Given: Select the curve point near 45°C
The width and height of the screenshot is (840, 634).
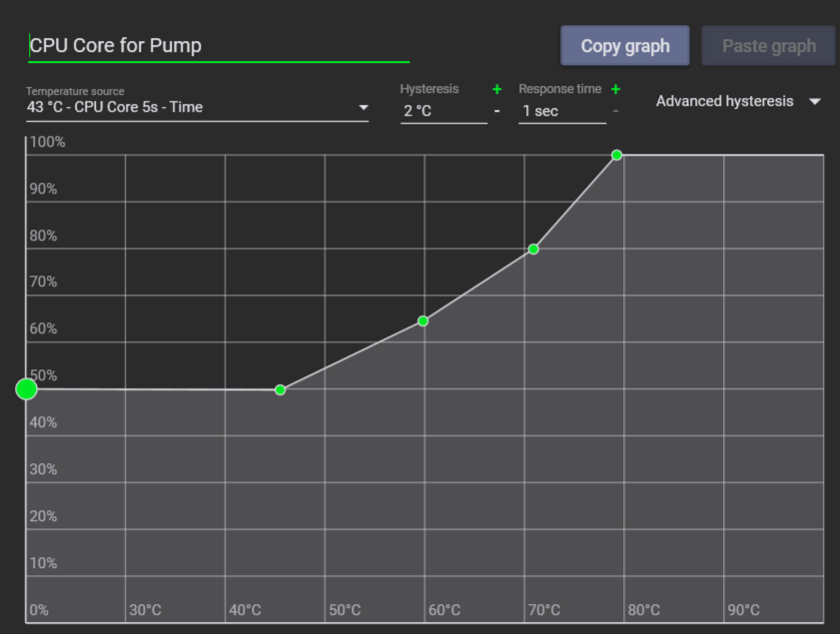Looking at the screenshot, I should 281,389.
